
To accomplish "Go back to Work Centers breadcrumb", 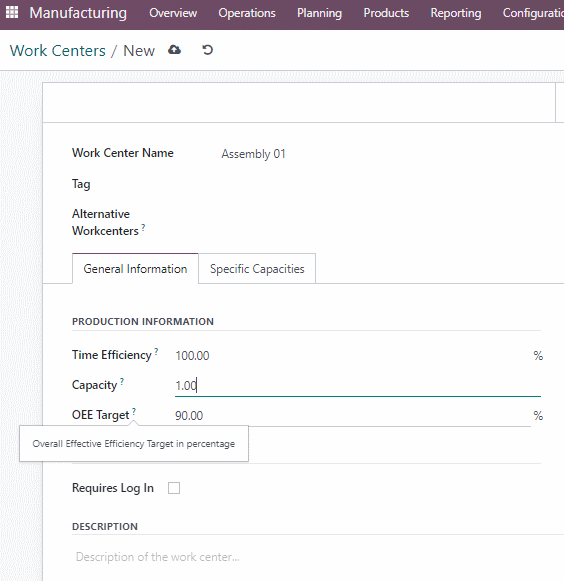I will pos(57,50).
